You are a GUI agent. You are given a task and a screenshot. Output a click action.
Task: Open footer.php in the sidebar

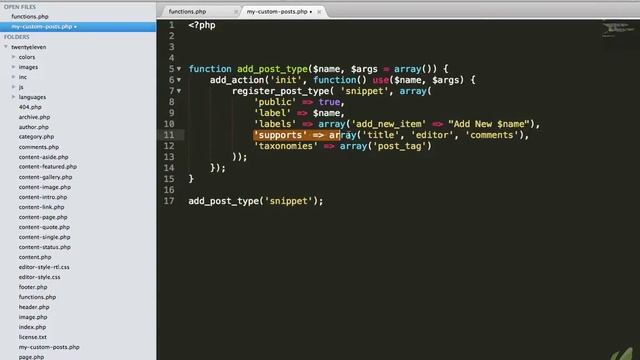click(x=33, y=287)
